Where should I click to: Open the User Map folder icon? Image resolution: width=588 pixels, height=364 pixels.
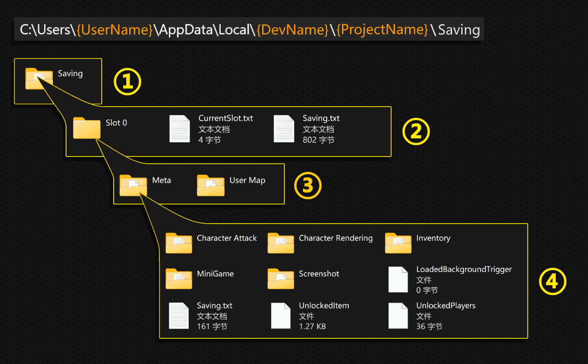pyautogui.click(x=211, y=186)
